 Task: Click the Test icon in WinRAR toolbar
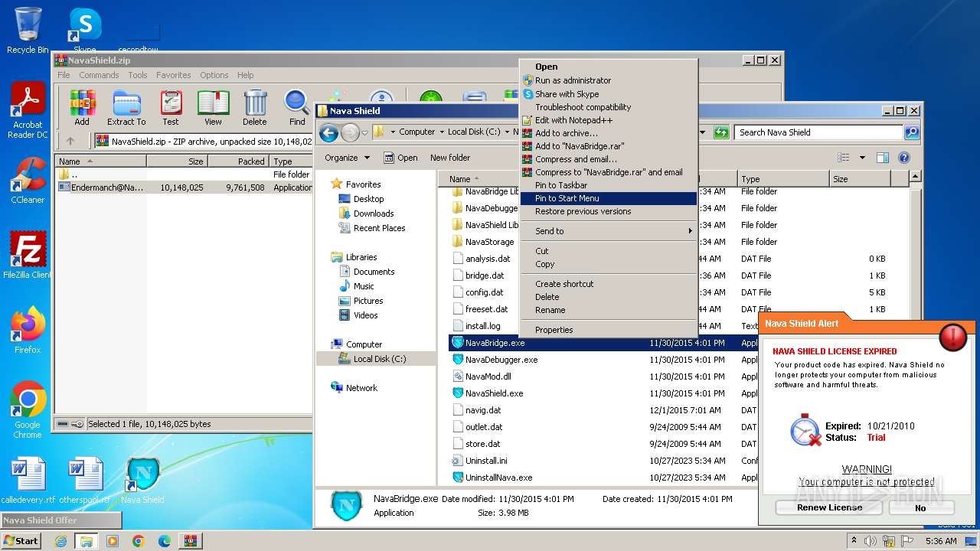(x=171, y=103)
